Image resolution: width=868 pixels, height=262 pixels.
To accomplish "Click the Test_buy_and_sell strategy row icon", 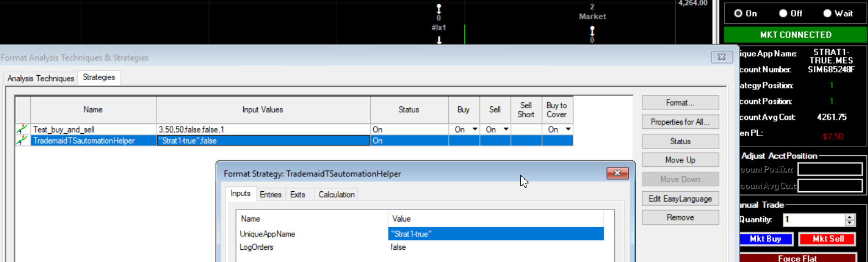I will (x=22, y=129).
